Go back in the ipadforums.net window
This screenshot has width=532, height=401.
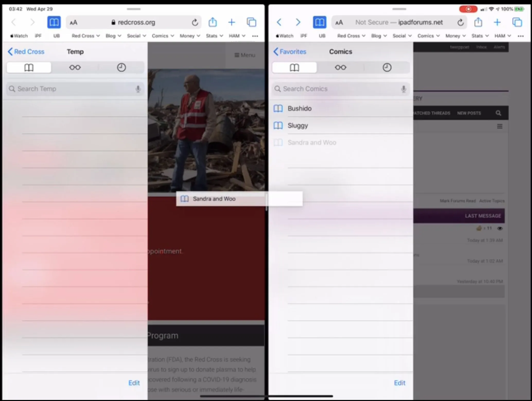pos(279,22)
